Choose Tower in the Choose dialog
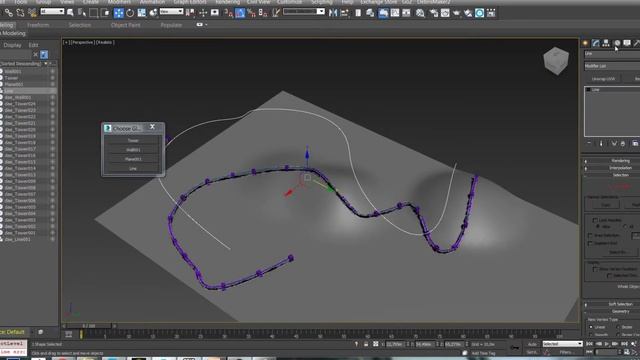The height and width of the screenshot is (360, 640). tap(133, 140)
